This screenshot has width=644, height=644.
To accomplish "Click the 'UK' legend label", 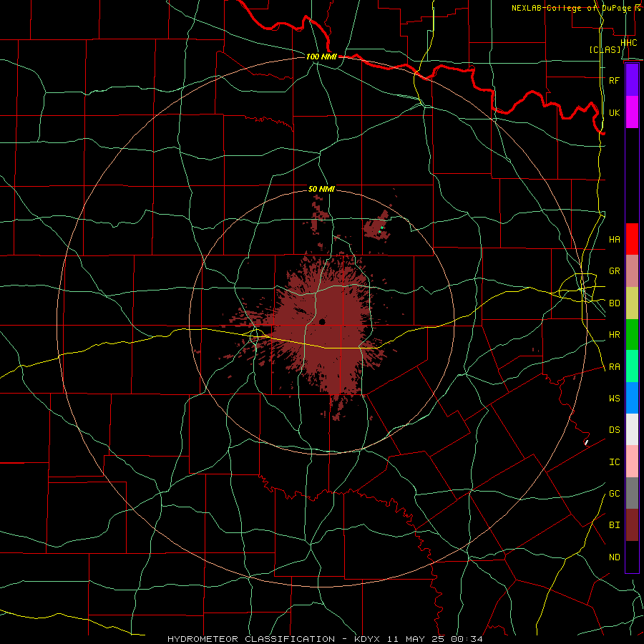I will click(614, 112).
